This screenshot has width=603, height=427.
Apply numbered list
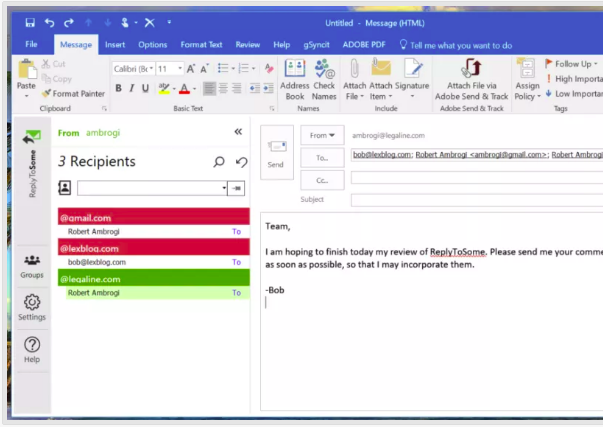pos(244,68)
